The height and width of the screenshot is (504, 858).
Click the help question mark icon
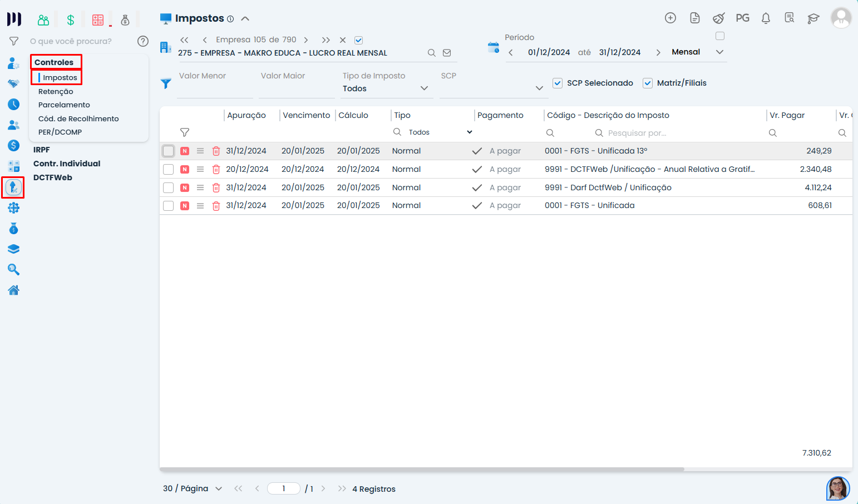[143, 41]
